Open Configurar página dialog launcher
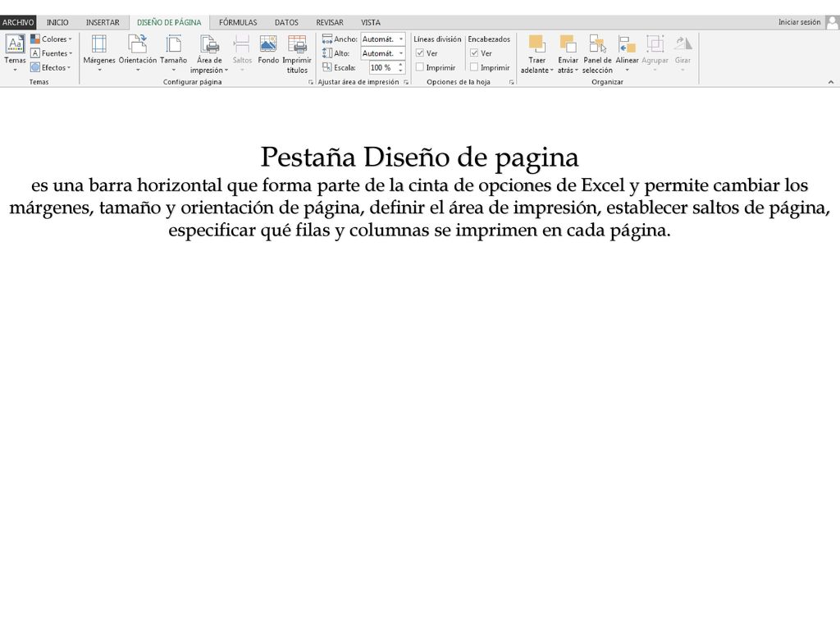This screenshot has height=630, width=840. pyautogui.click(x=311, y=83)
